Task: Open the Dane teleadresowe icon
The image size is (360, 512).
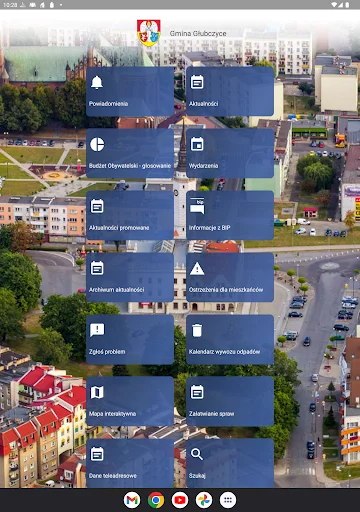Action: coord(97,454)
